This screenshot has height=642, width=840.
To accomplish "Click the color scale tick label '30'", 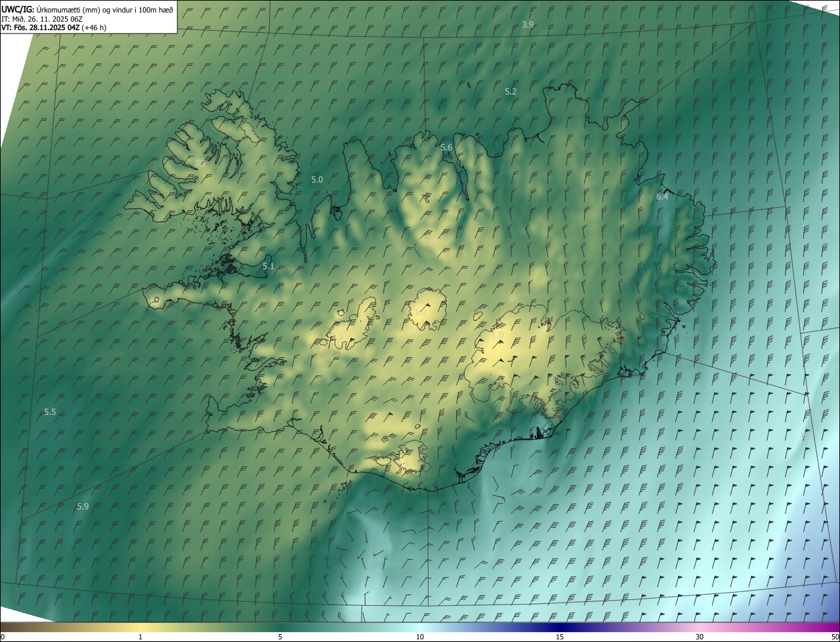I will coord(700,637).
